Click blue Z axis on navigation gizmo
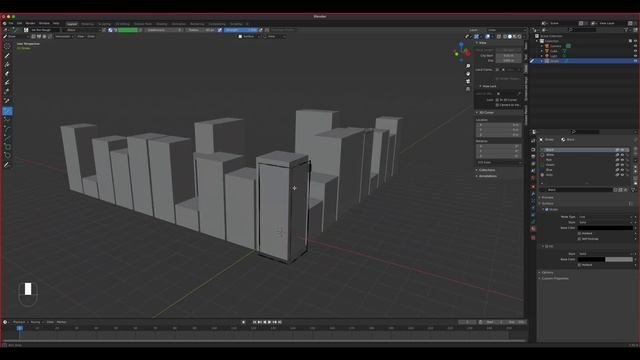640x360 pixels. point(462,45)
